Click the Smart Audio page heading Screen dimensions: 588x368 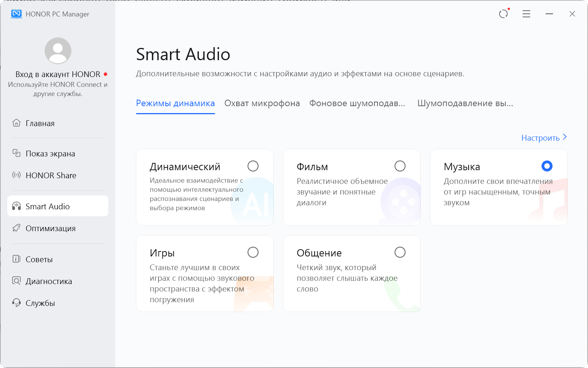(183, 54)
